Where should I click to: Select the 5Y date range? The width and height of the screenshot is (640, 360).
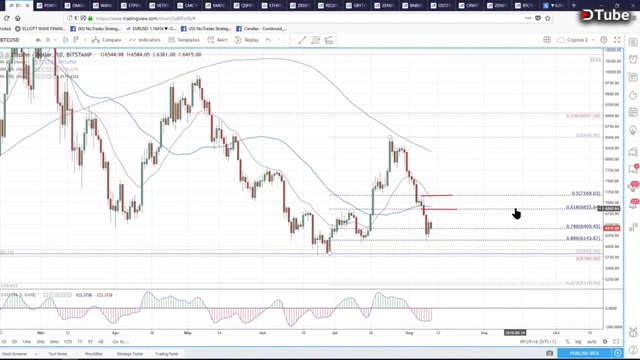point(90,342)
